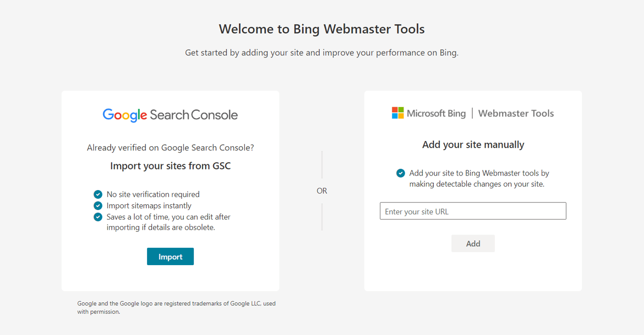Click the 'OR' divider between the cards
This screenshot has width=644, height=335.
[322, 191]
